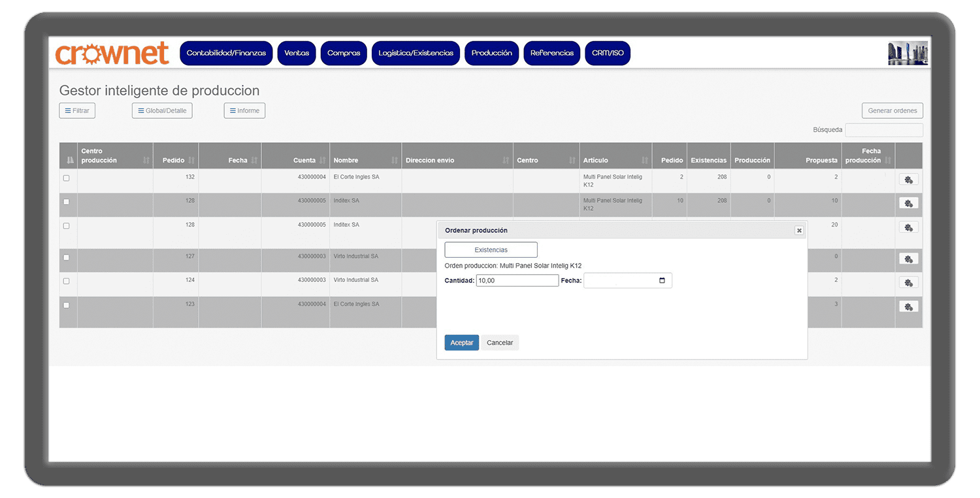The height and width of the screenshot is (498, 980).
Task: Check the box for order 123
Action: [x=66, y=305]
